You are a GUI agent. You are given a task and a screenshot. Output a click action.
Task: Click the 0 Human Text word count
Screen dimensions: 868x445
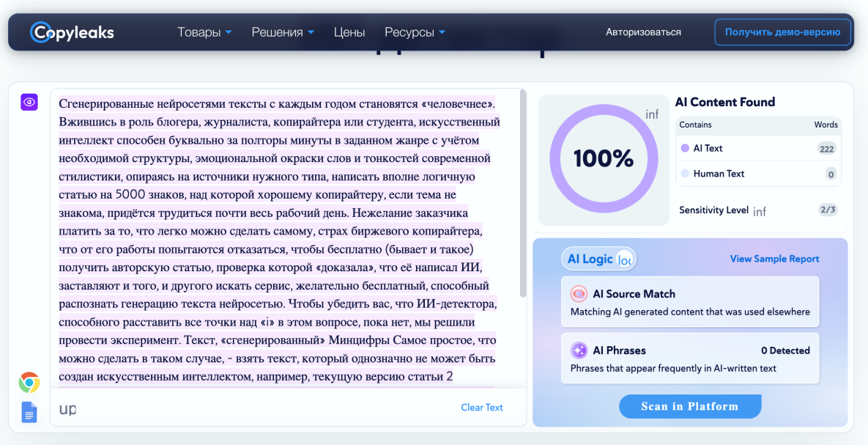pyautogui.click(x=831, y=174)
